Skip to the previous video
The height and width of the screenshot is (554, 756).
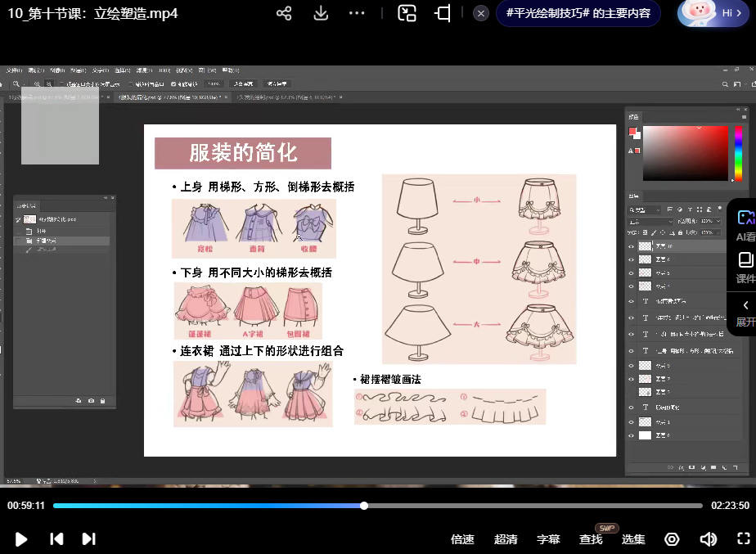[x=56, y=538]
